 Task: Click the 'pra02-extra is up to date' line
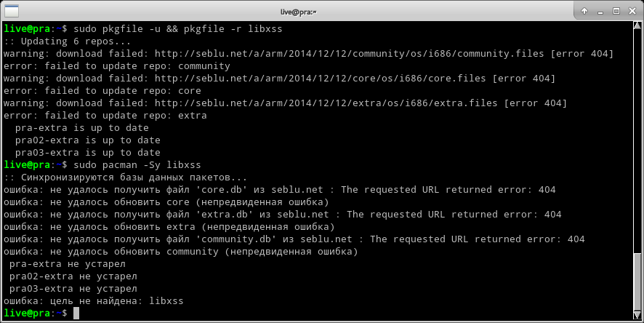[x=87, y=140]
